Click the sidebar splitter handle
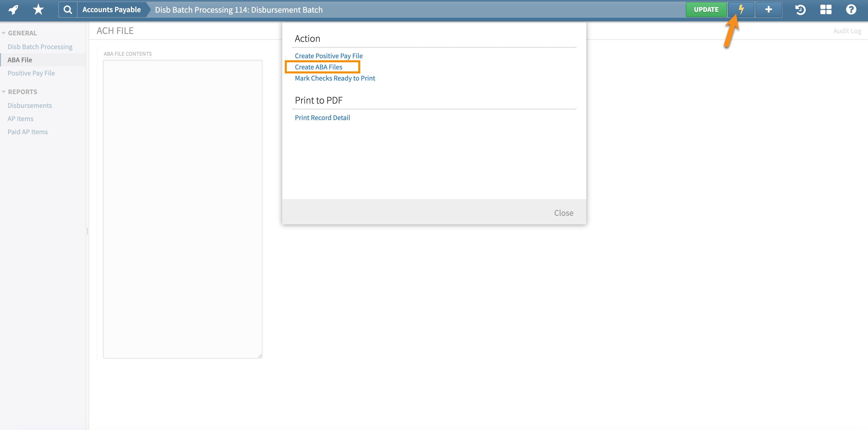 click(87, 231)
